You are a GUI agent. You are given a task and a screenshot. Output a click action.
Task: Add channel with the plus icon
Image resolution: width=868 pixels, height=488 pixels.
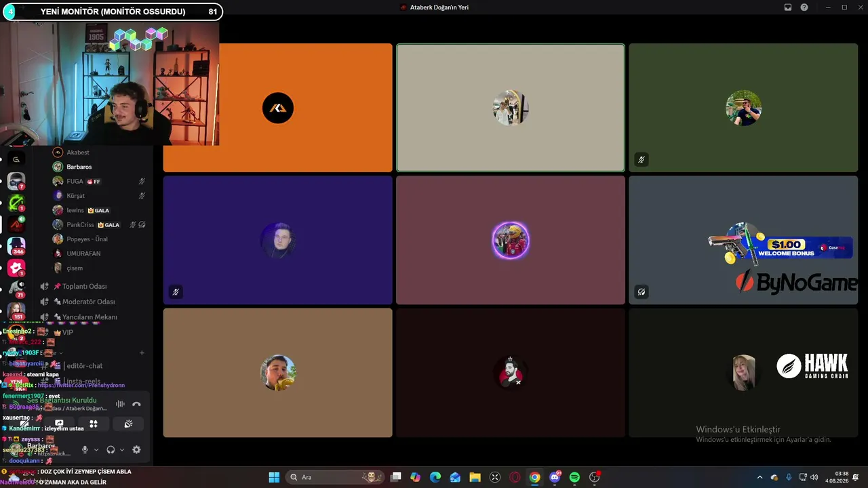pos(142,352)
